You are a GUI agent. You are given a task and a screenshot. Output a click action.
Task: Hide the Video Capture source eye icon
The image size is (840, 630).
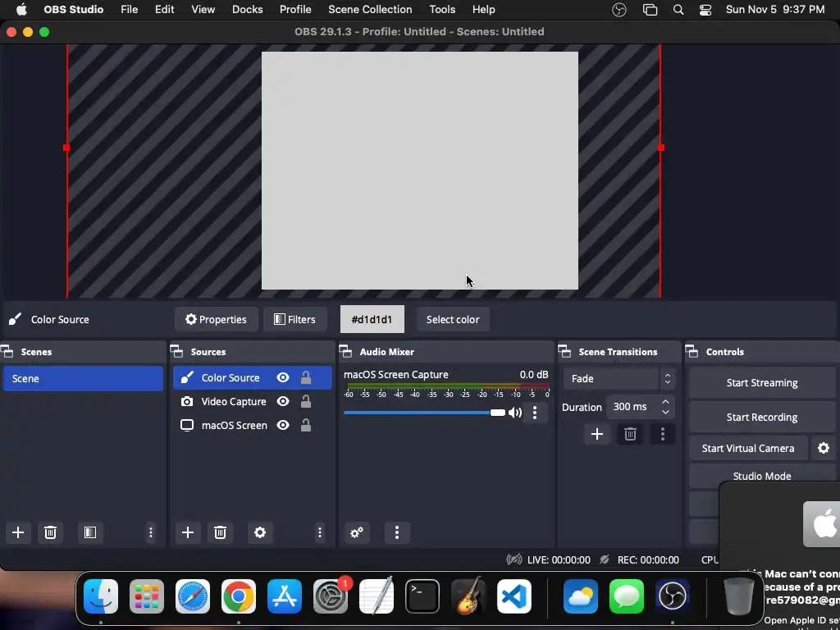point(283,401)
